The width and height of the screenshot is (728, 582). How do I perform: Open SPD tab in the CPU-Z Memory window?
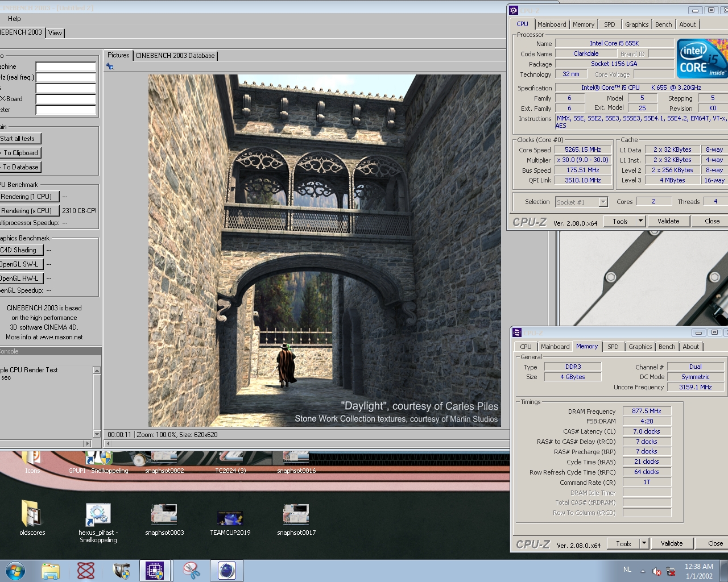click(x=613, y=347)
